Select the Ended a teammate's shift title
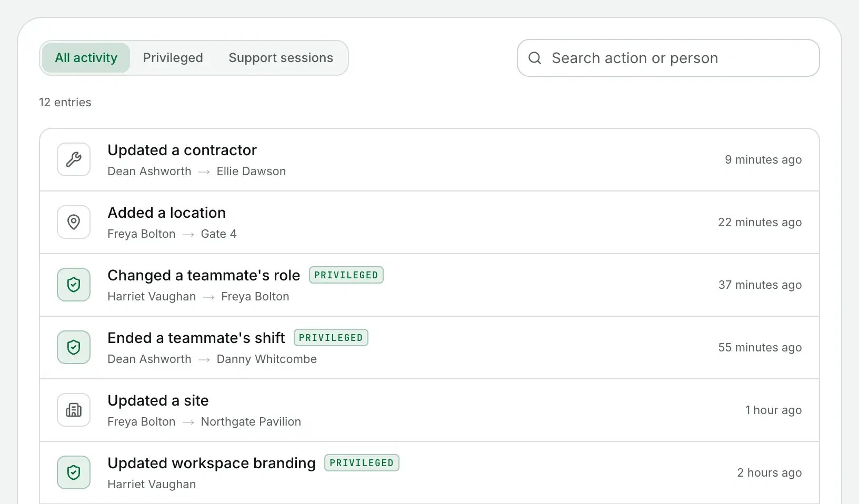Screen dimensions: 859x504 tap(196, 338)
